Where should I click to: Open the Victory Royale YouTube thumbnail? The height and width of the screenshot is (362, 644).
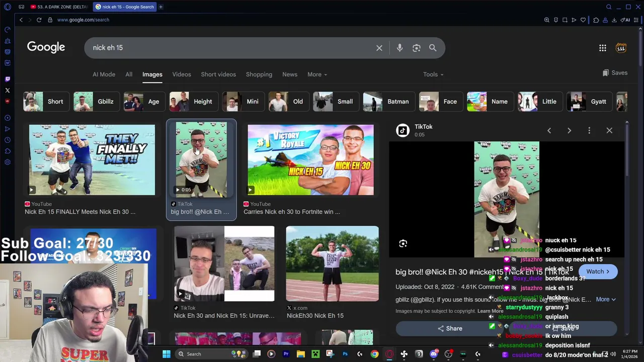pos(310,160)
